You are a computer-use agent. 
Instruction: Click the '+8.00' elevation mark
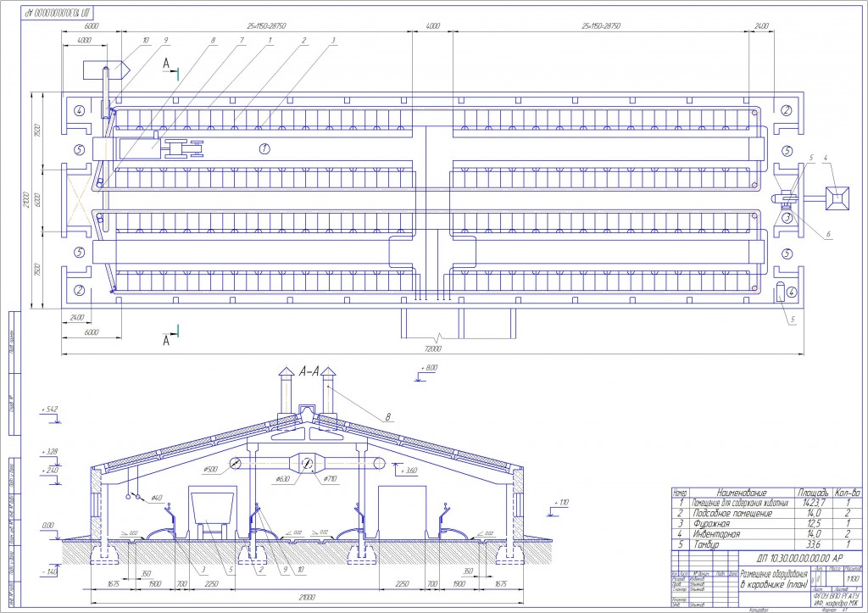[x=429, y=368]
